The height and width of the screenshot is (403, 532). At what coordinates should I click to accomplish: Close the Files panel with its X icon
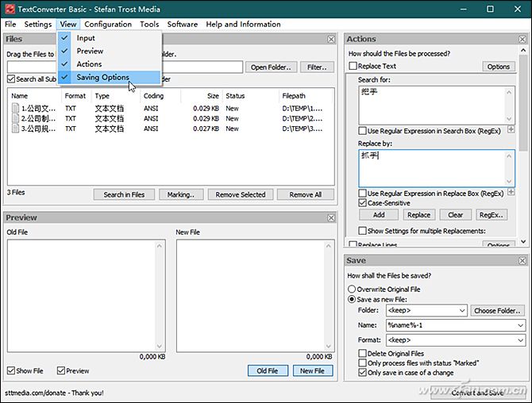pos(331,39)
